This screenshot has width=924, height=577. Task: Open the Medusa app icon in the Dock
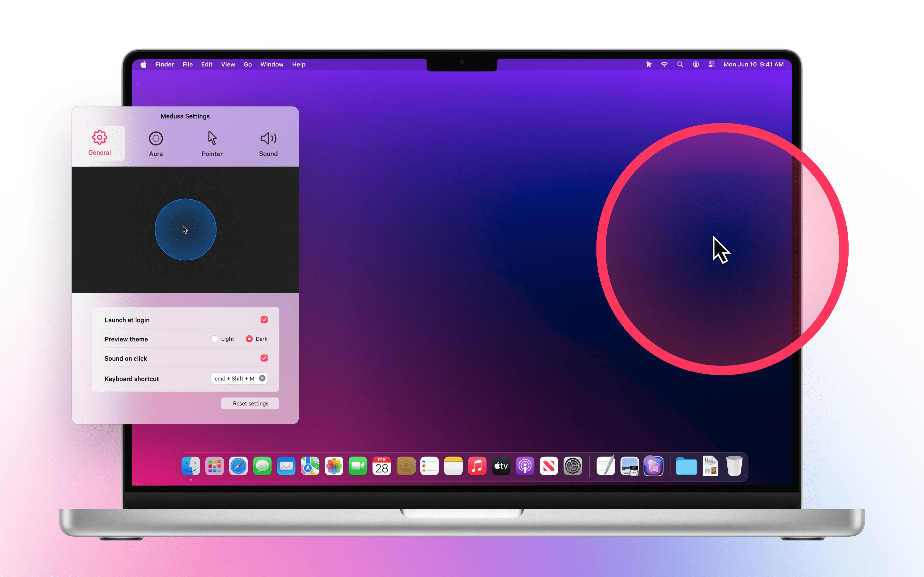pyautogui.click(x=653, y=466)
